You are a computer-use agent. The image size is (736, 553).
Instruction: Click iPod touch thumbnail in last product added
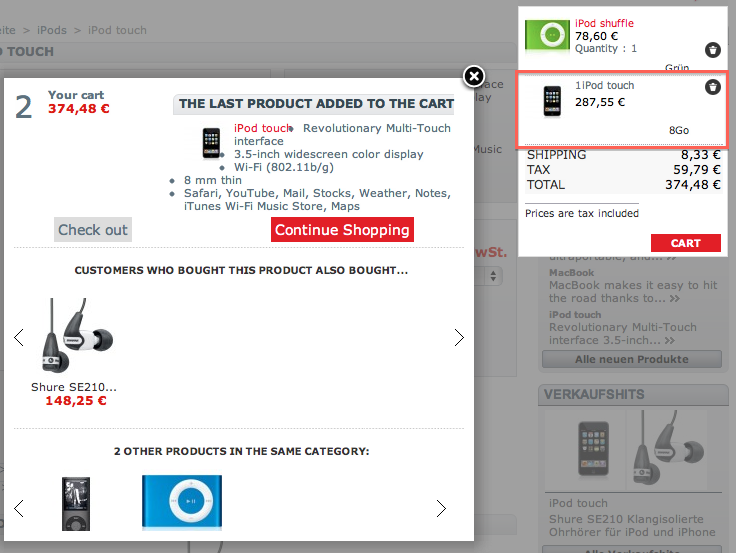[211, 143]
